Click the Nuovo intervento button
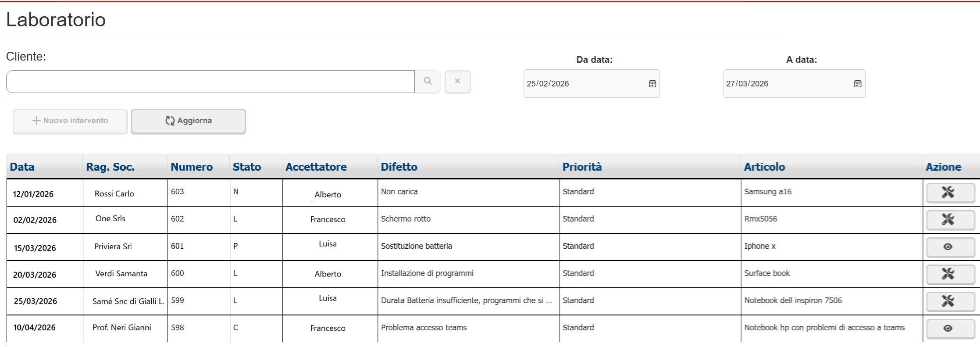This screenshot has height=347, width=980. pos(70,121)
